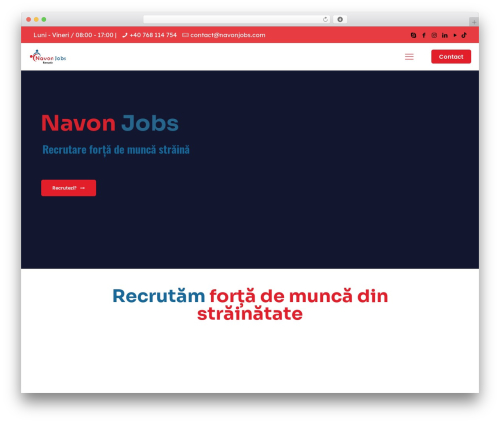
Task: Click the Navon Jobs logo
Action: 48,57
